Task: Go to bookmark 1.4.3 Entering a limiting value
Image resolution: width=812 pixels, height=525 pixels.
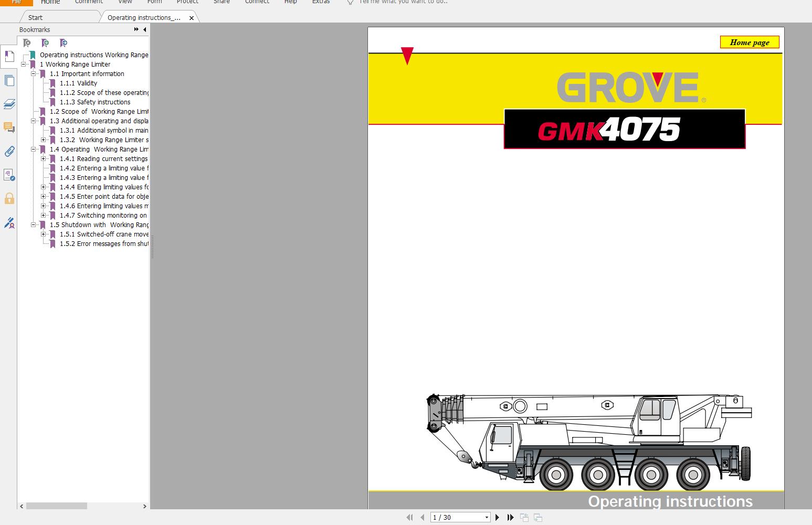Action: click(x=104, y=178)
